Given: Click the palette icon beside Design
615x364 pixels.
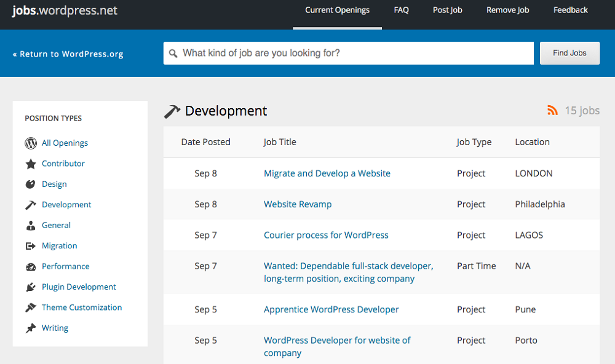Looking at the screenshot, I should point(31,184).
